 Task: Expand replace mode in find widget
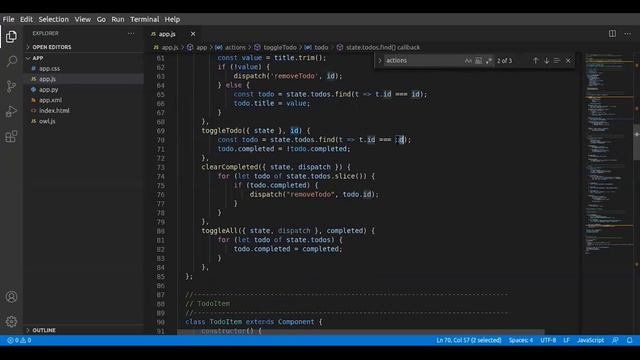tap(380, 60)
